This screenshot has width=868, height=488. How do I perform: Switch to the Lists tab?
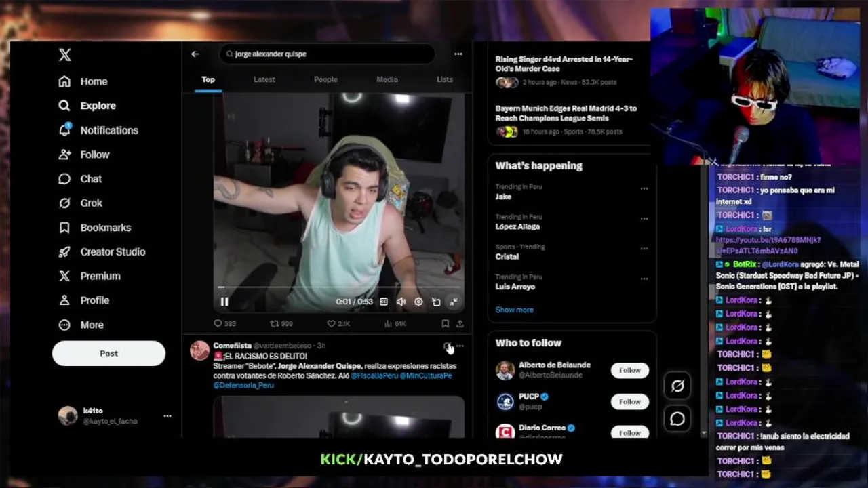click(445, 79)
